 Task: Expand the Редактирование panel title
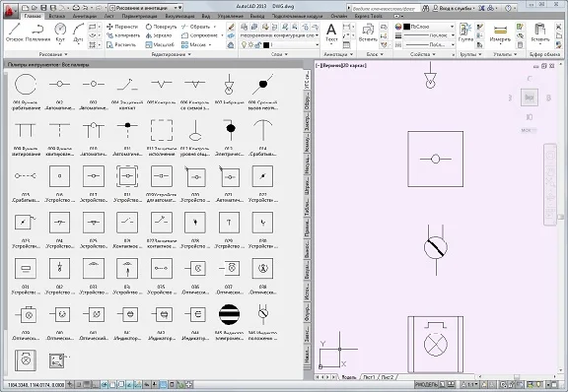pyautogui.click(x=171, y=54)
